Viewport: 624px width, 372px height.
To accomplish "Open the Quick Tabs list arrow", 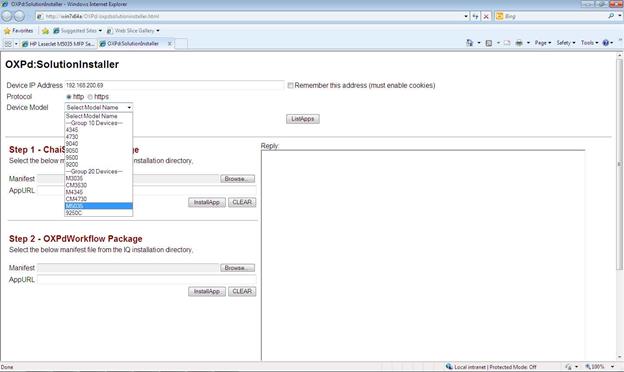I will [x=16, y=44].
